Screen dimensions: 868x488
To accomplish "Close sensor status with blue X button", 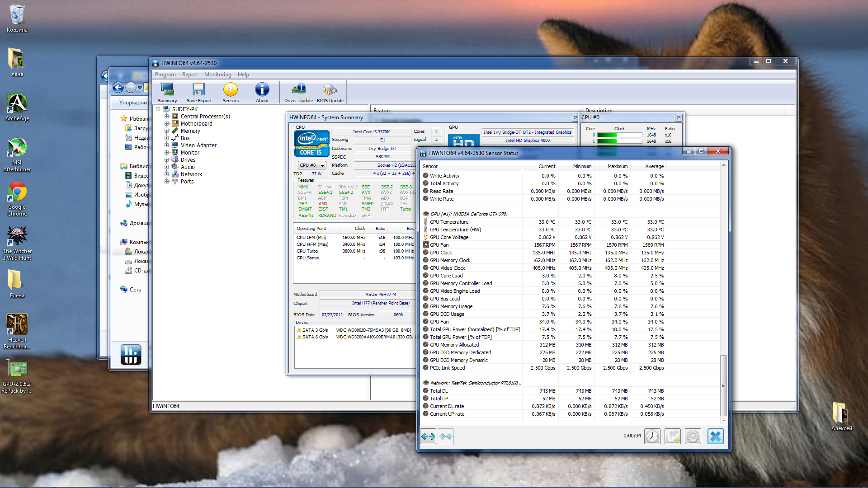I will point(715,436).
